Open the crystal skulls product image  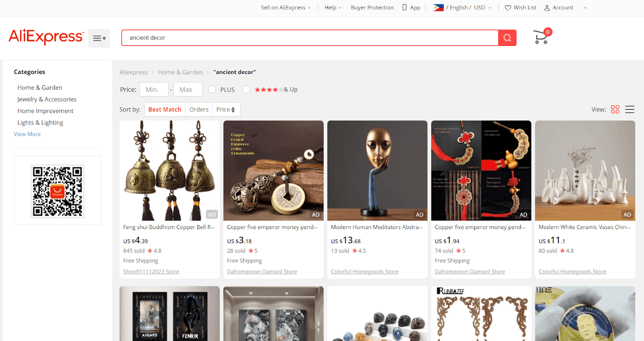(x=377, y=314)
